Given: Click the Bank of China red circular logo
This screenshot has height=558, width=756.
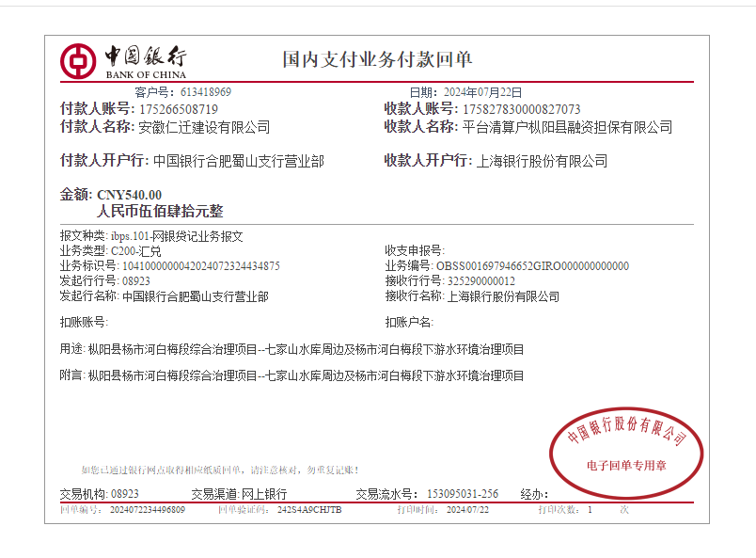Looking at the screenshot, I should (x=78, y=61).
